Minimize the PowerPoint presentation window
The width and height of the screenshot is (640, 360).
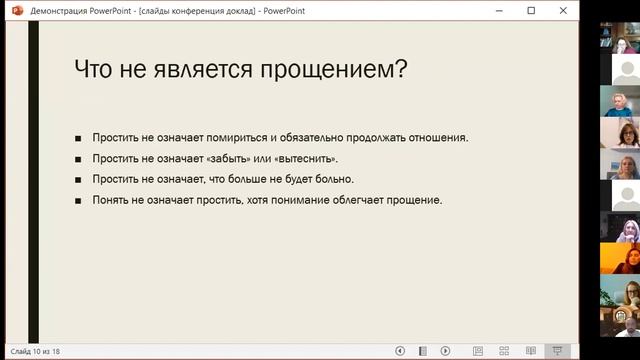tap(499, 11)
